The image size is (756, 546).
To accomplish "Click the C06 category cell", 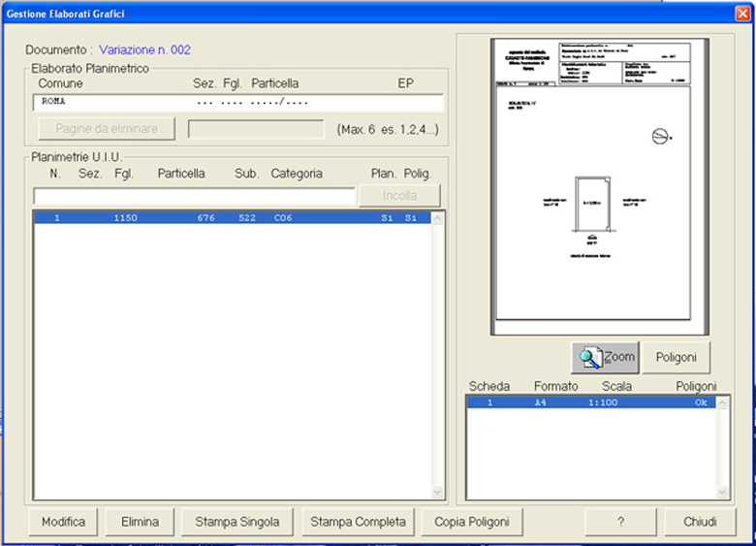I will point(283,218).
